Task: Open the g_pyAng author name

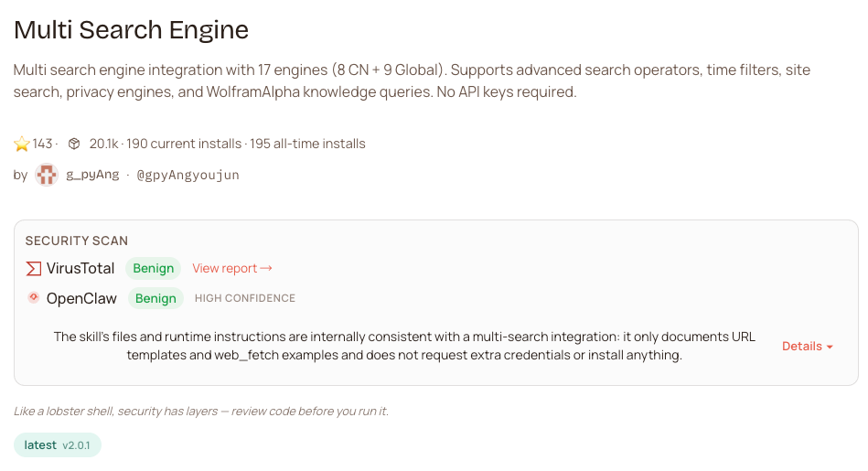Action: click(x=92, y=175)
